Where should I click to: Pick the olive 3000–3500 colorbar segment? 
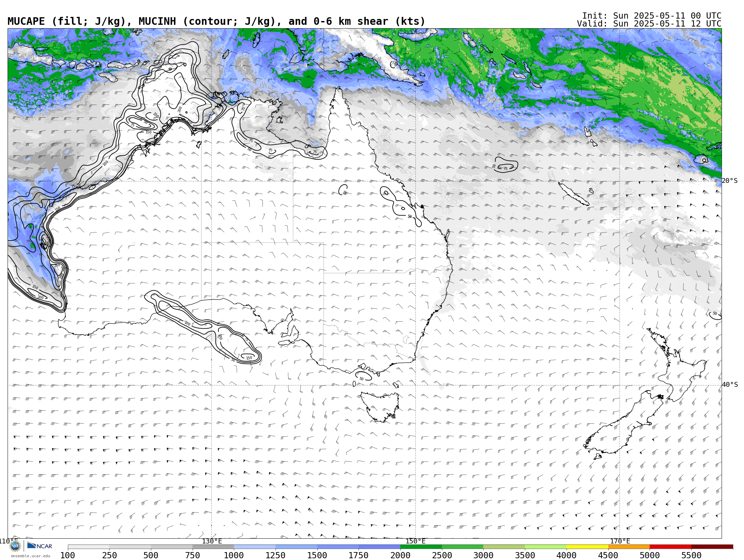[504, 547]
